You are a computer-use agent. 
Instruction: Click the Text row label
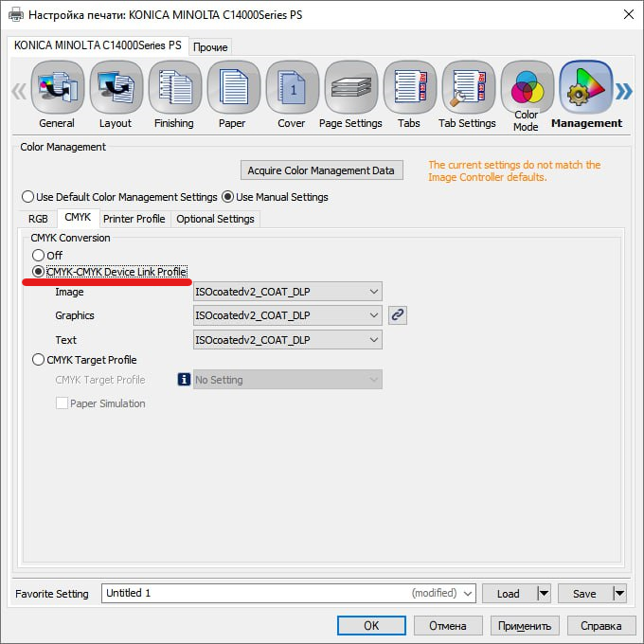click(x=66, y=340)
